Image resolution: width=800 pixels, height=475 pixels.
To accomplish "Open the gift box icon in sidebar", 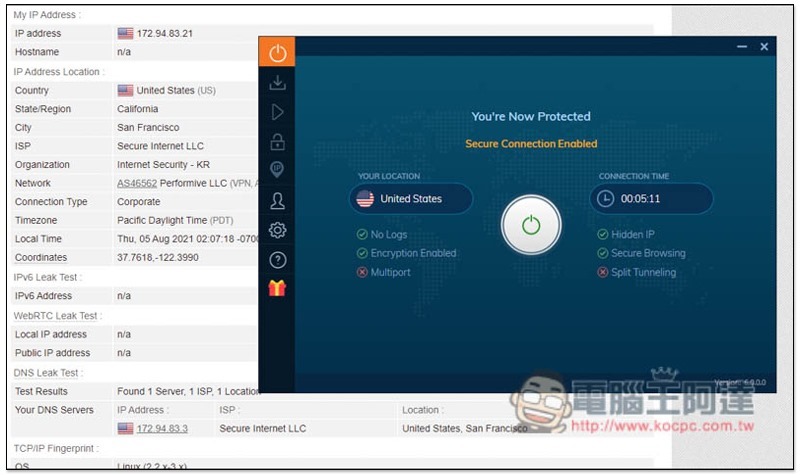I will 277,288.
